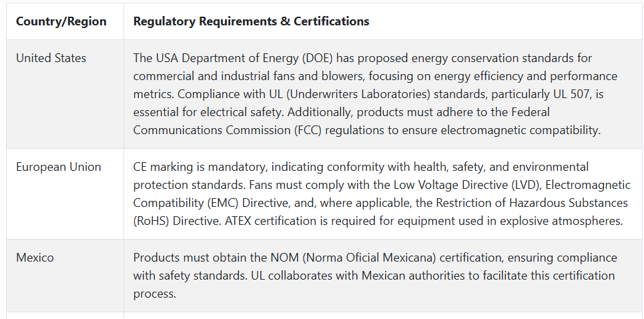Click the Regulatory Requirements & Certifications header
This screenshot has width=644, height=319.
[251, 21]
